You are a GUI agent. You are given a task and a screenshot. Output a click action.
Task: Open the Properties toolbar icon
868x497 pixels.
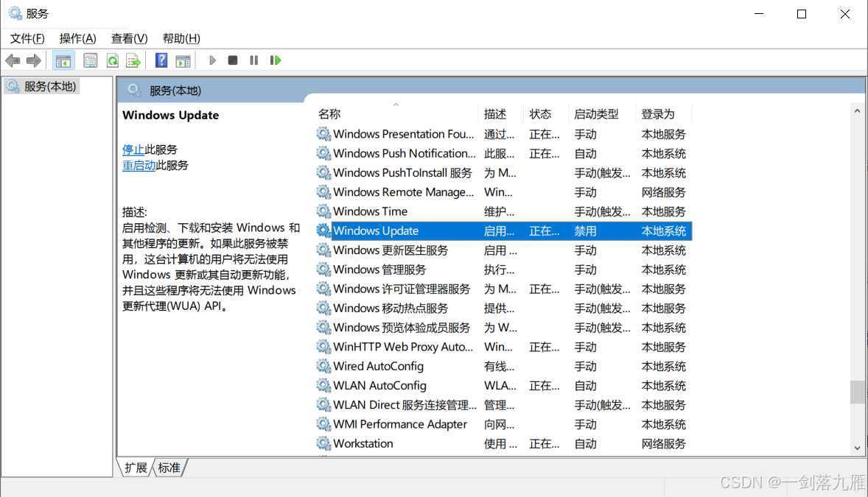click(x=90, y=60)
